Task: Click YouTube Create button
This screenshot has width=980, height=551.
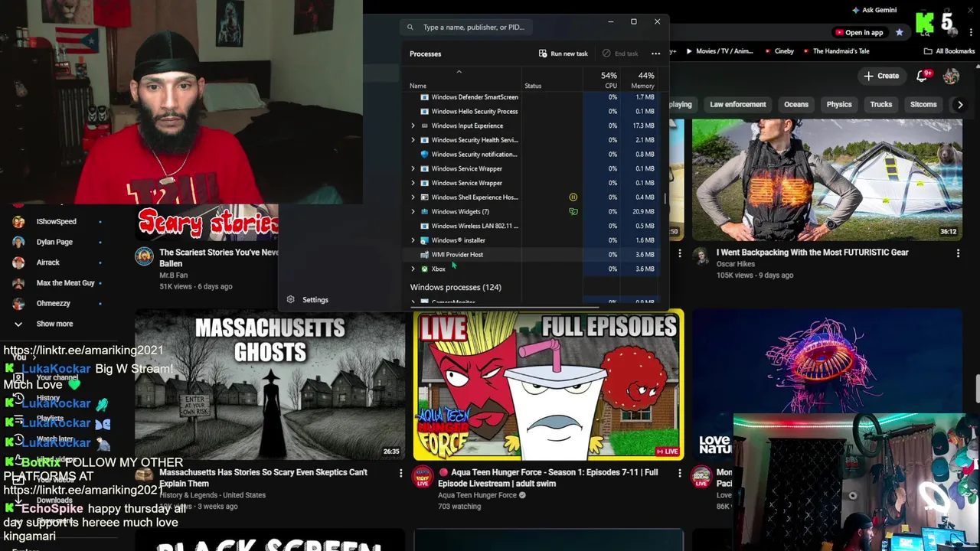Action: pos(881,76)
